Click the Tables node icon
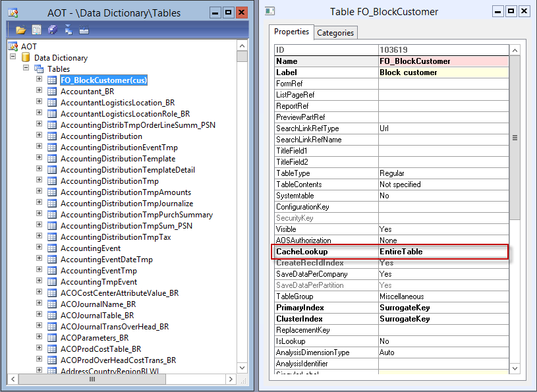This screenshot has width=537, height=392. point(39,69)
